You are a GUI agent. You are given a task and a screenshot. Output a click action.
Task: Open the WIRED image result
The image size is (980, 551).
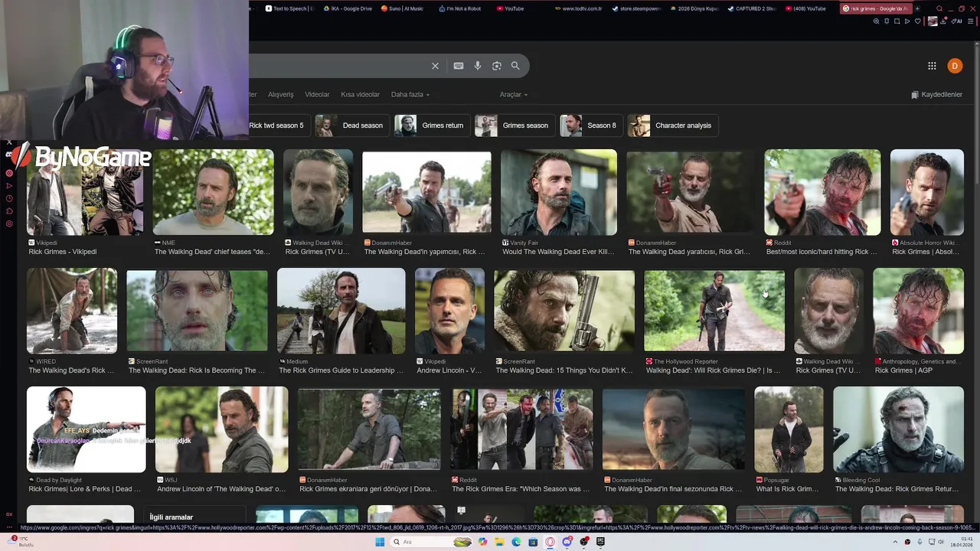tap(72, 310)
